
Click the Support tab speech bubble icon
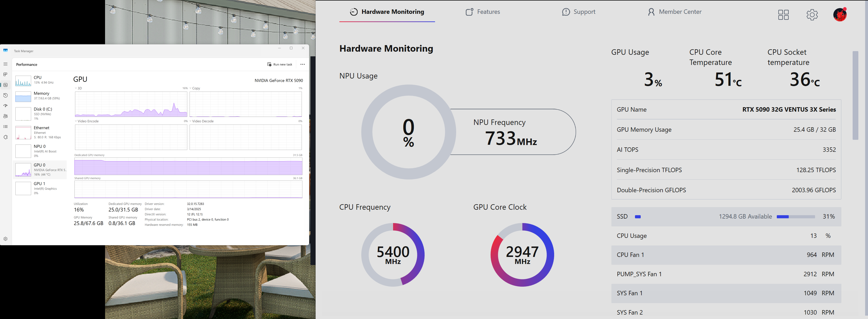tap(566, 12)
